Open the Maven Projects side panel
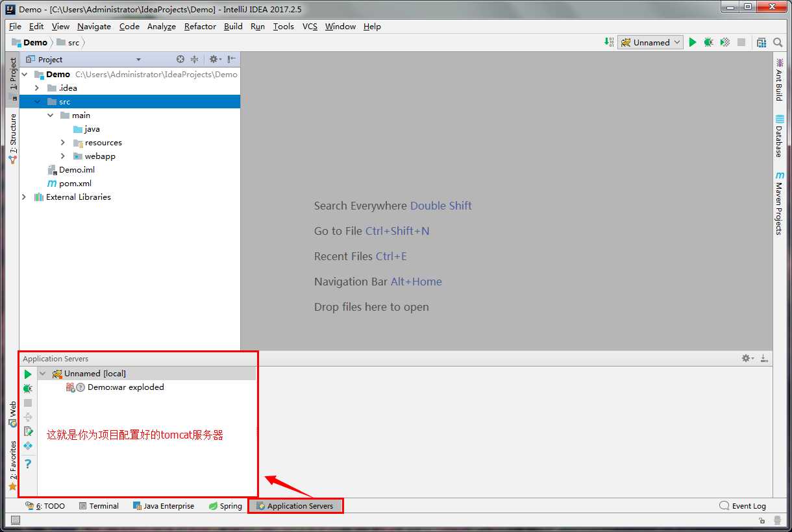 (779, 203)
